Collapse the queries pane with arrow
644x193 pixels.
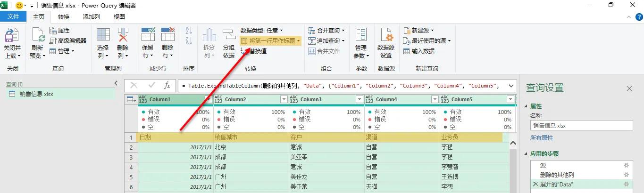point(116,83)
